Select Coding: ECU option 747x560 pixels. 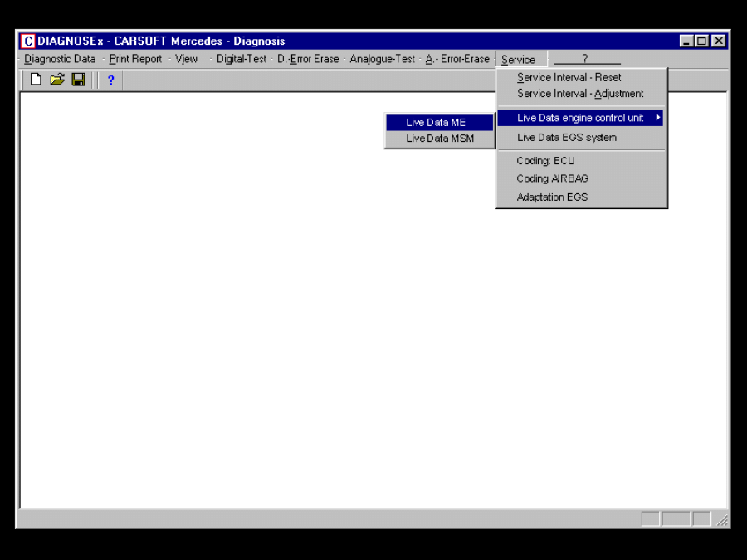coord(545,161)
